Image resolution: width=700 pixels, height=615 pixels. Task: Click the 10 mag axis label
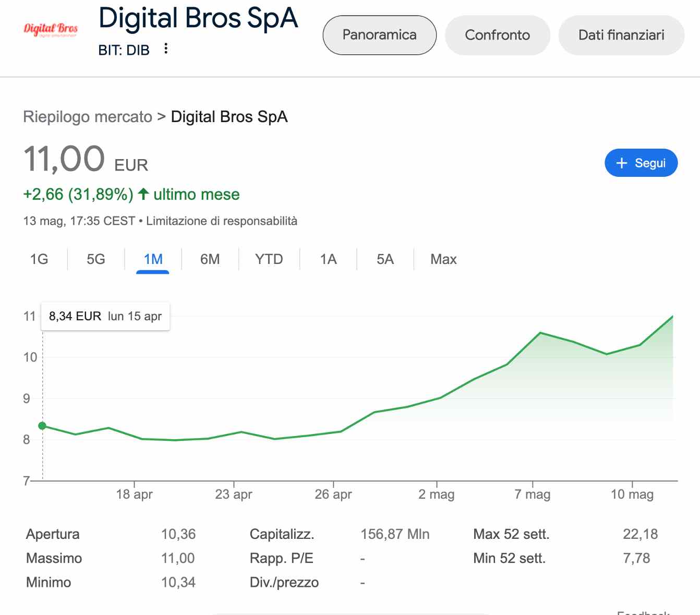pyautogui.click(x=632, y=494)
